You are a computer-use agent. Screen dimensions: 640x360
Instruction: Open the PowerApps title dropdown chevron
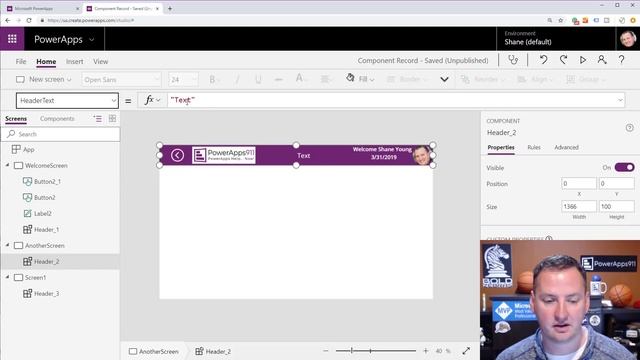click(92, 40)
